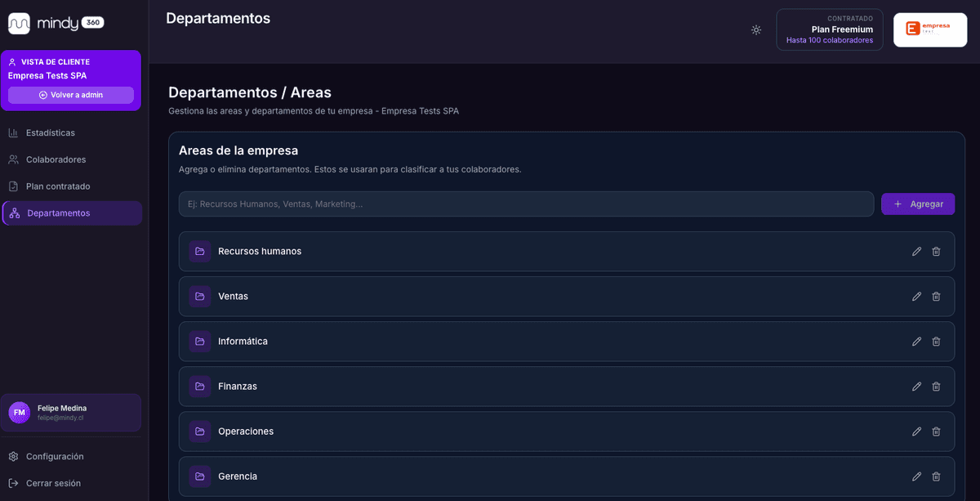Viewport: 980px width, 501px height.
Task: Click Cerrar sesión to log out
Action: coord(53,483)
